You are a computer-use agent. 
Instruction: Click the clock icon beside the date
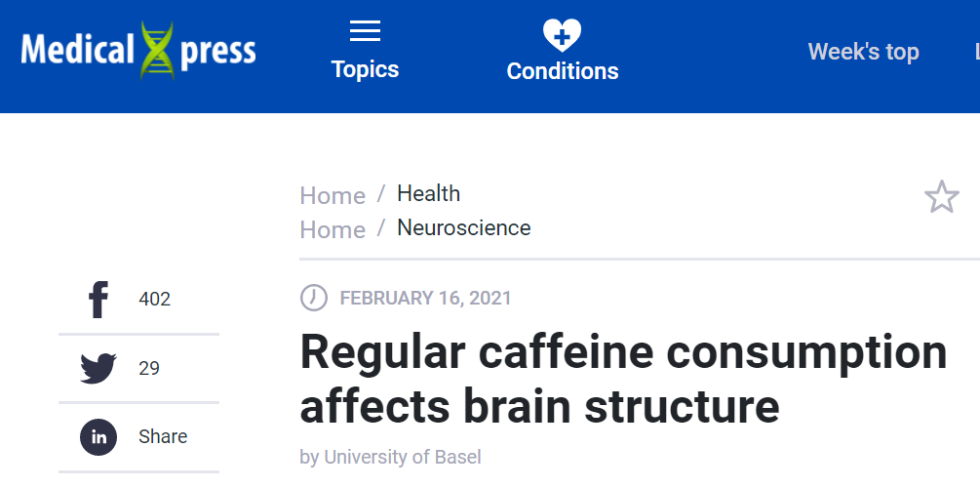pos(313,298)
